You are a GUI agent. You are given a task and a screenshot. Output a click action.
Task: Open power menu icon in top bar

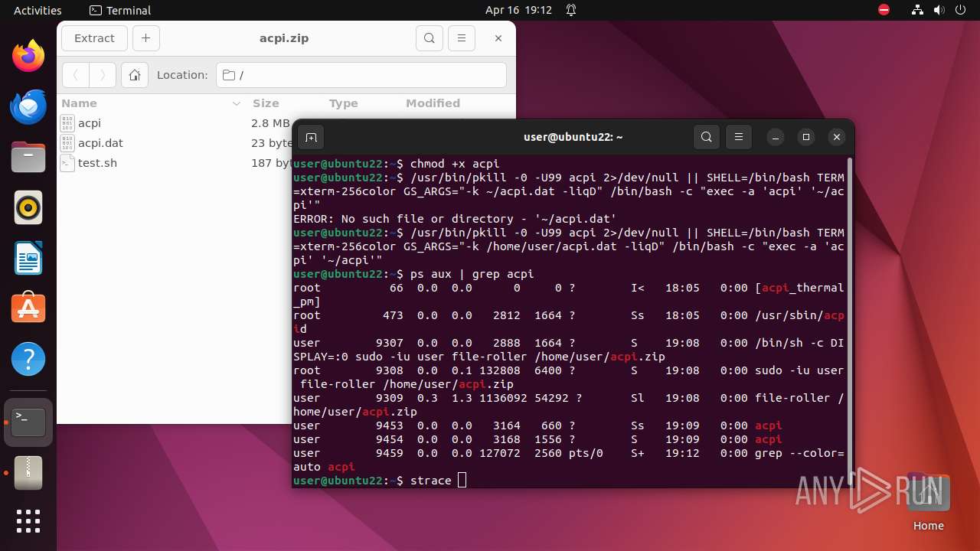[x=960, y=10]
